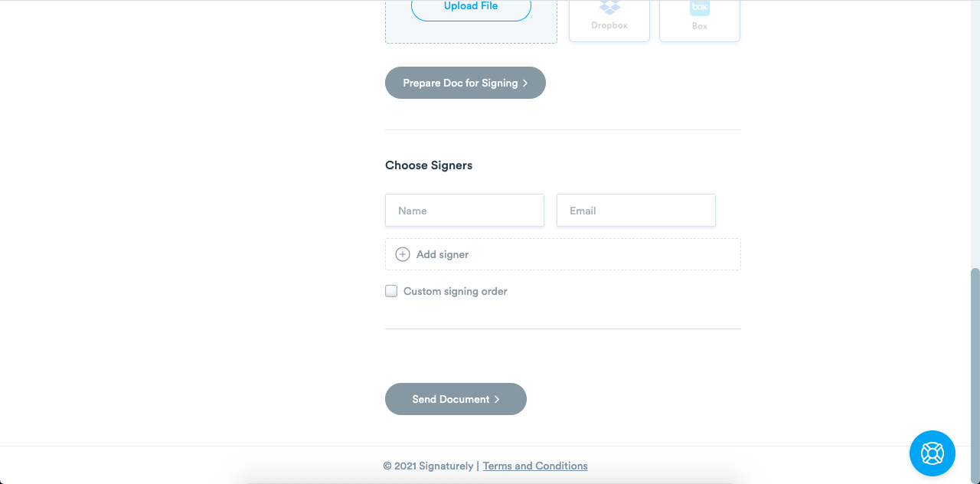
Task: Click the dashed file upload drop area
Action: tap(471, 31)
